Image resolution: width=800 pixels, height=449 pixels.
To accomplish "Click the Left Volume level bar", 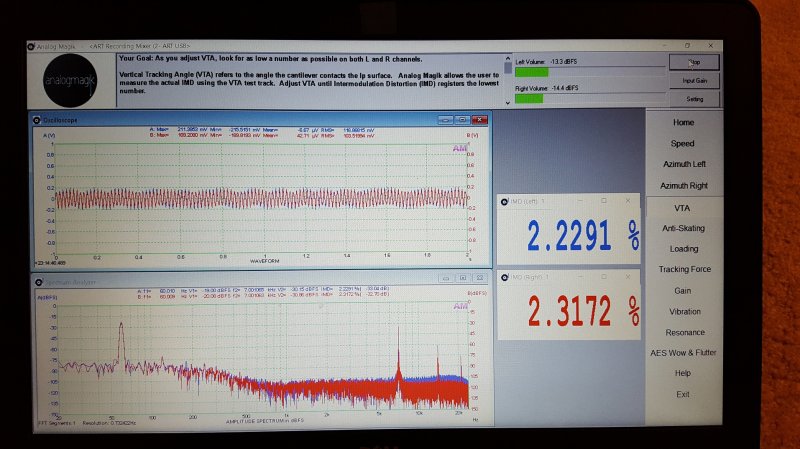I will point(590,72).
